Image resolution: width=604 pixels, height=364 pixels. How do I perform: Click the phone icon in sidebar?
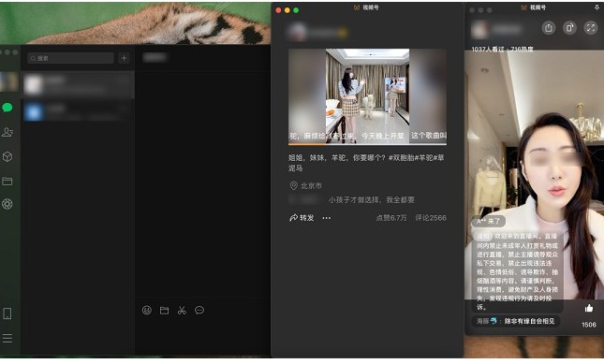(x=7, y=313)
